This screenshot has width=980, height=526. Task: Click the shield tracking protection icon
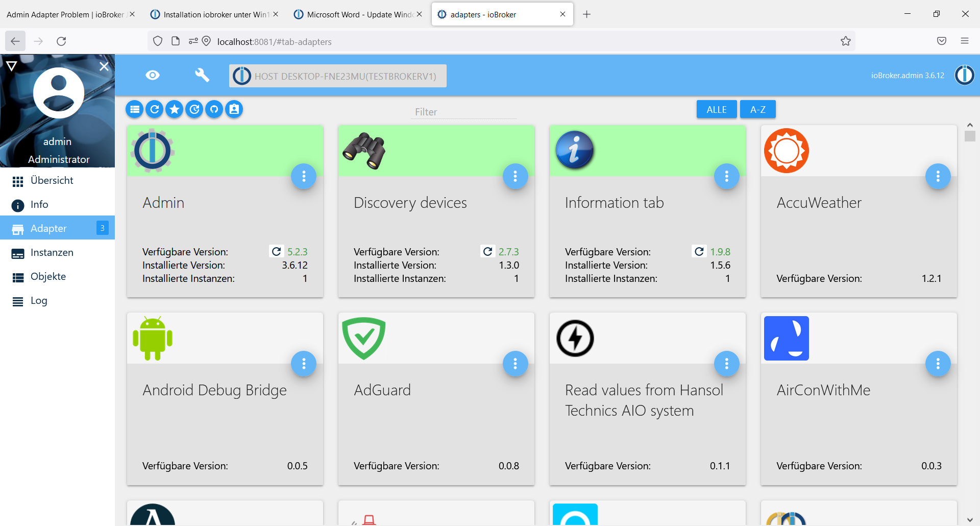tap(158, 41)
